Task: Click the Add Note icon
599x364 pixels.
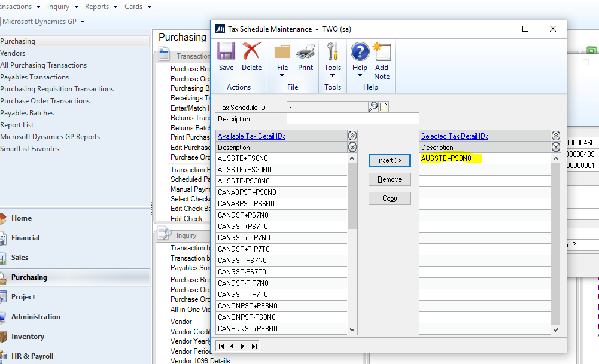Action: (382, 51)
